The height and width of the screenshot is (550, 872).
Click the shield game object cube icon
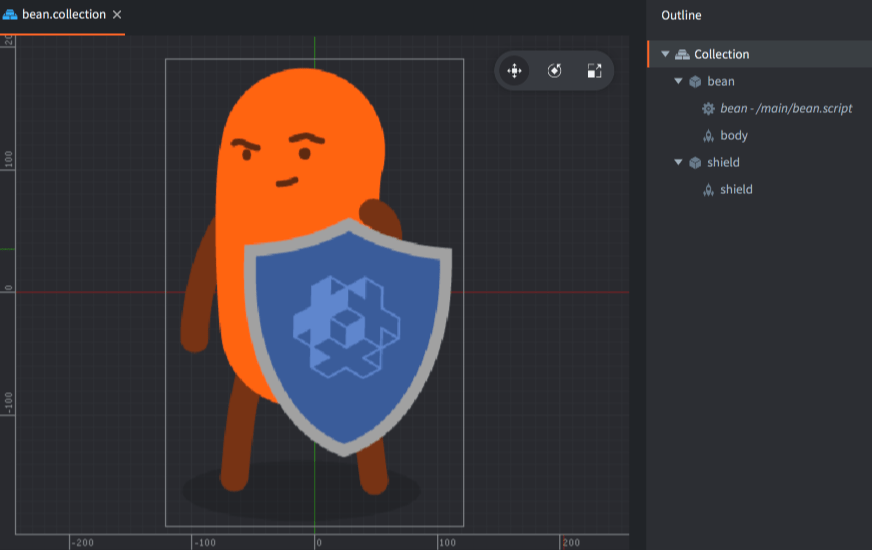point(695,162)
